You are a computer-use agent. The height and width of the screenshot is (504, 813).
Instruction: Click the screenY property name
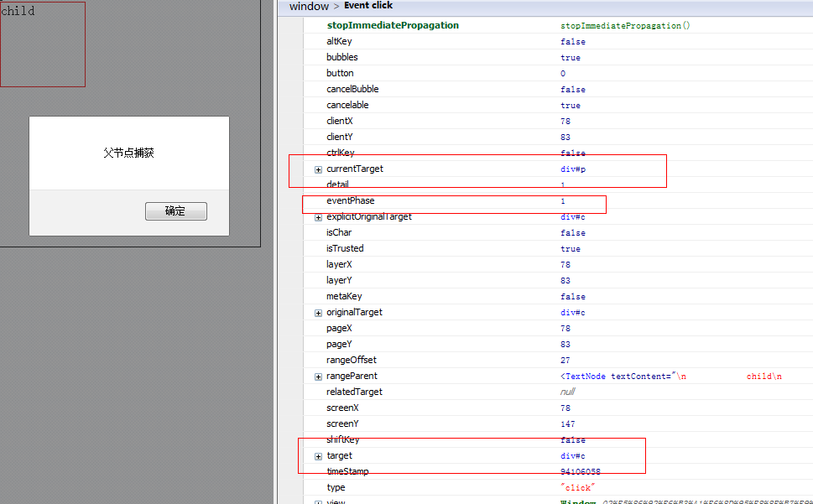tap(342, 423)
